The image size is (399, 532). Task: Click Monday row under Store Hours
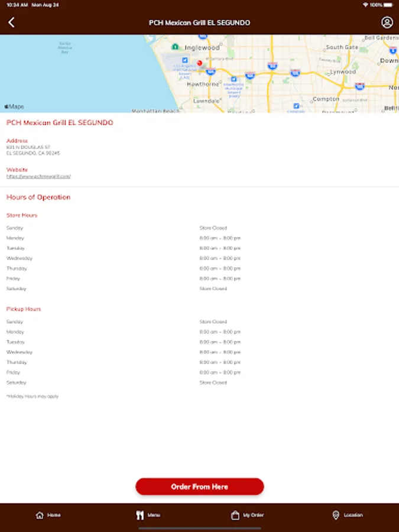tap(200, 238)
